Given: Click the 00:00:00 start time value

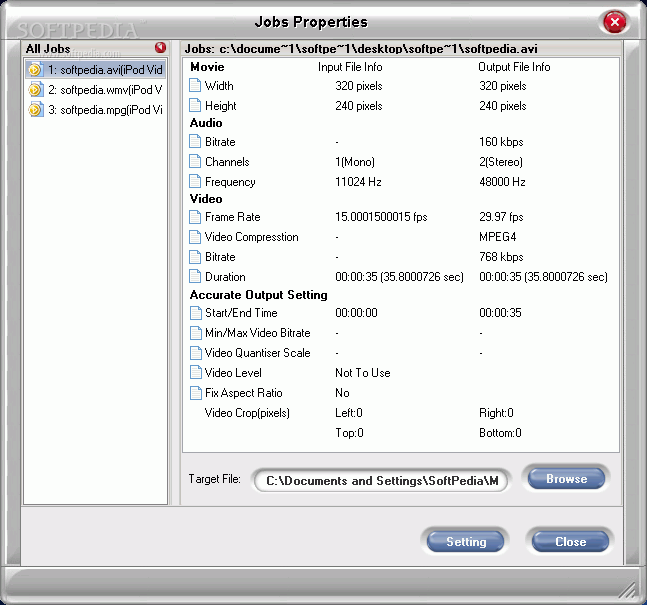Looking at the screenshot, I should pyautogui.click(x=356, y=313).
